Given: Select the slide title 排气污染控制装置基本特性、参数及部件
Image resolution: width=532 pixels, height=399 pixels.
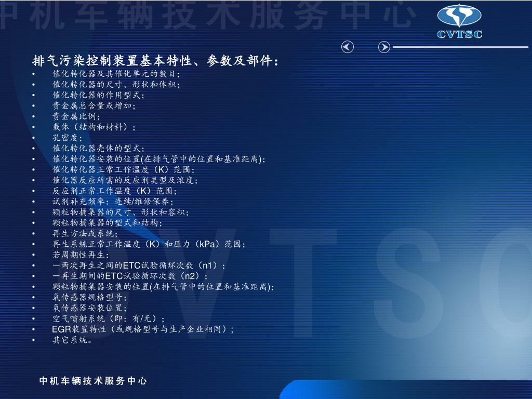Looking at the screenshot, I should coord(155,61).
